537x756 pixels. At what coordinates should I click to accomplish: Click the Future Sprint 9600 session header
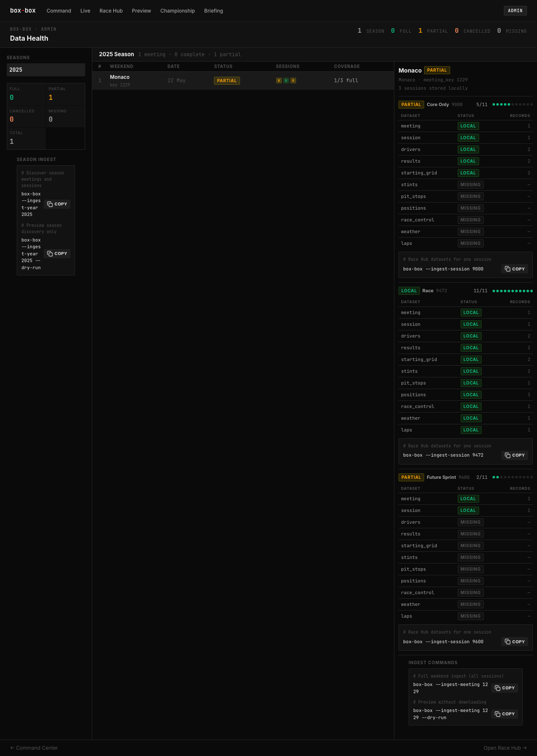tap(466, 477)
